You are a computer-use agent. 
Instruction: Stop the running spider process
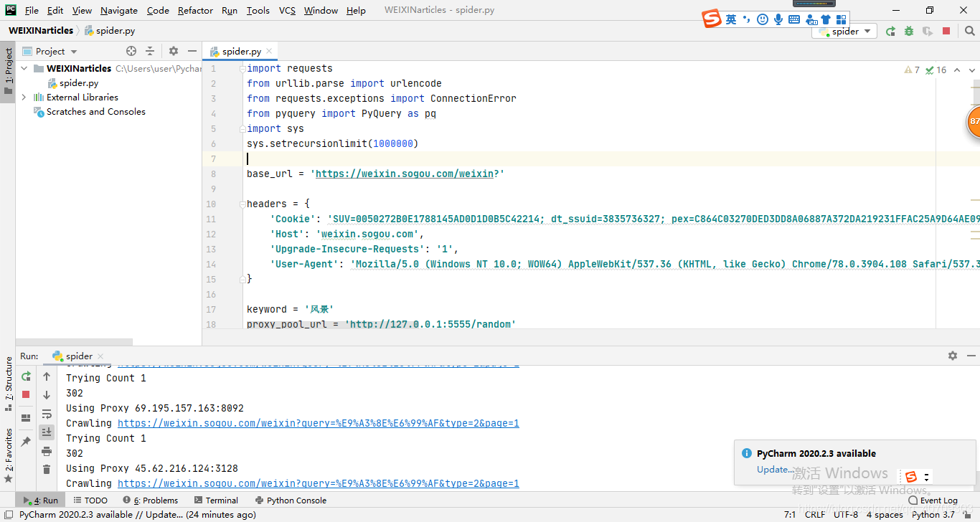click(x=27, y=394)
